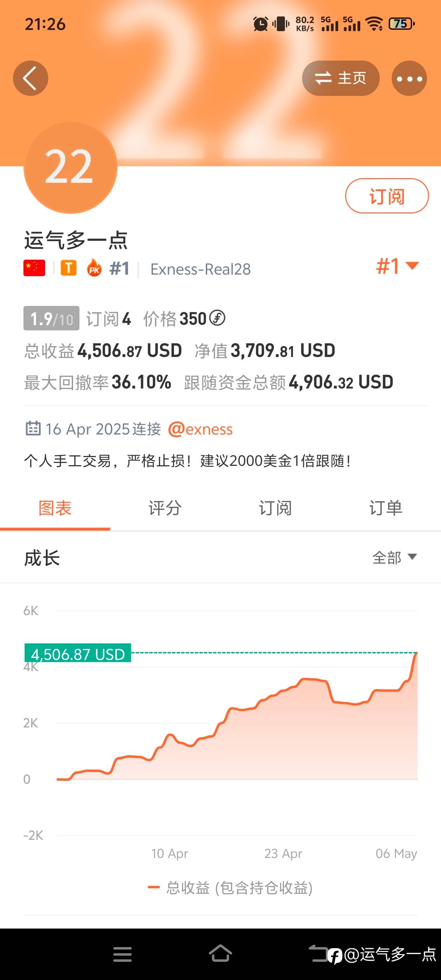Tap the 成长 growth section title
The height and width of the screenshot is (980, 441).
pos(42,558)
